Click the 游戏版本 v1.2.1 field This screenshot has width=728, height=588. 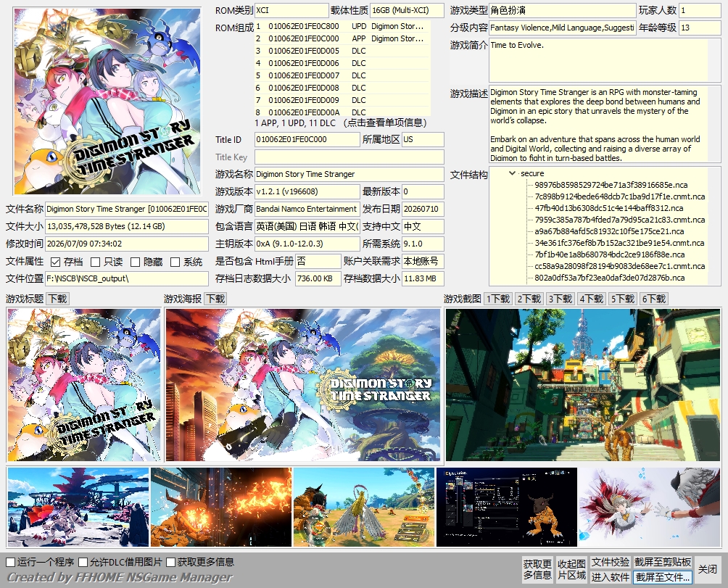[307, 191]
